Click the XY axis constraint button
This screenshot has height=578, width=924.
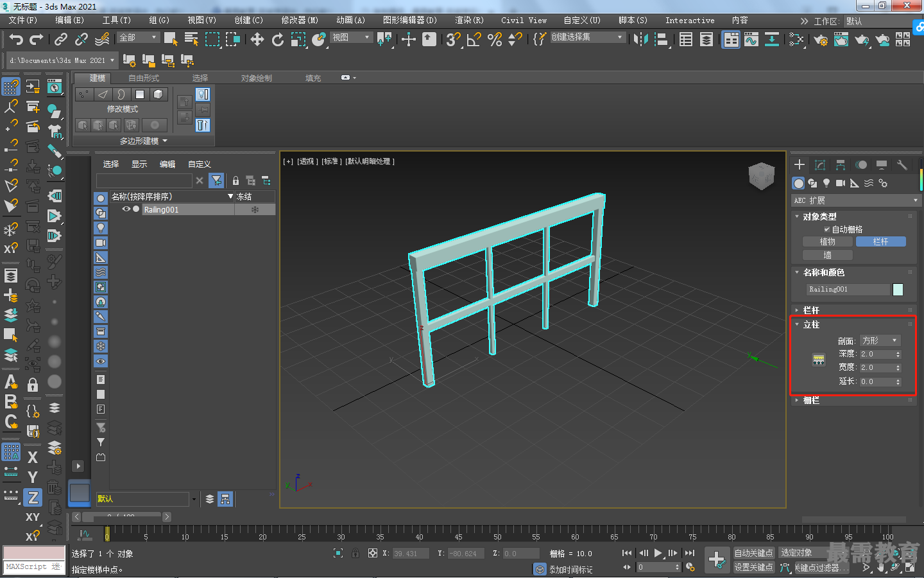point(33,517)
